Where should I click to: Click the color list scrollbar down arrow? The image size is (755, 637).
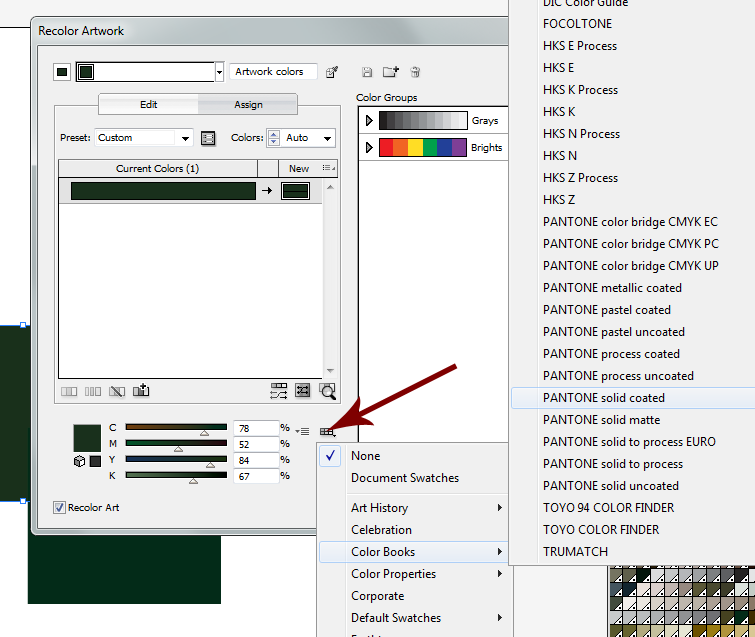pos(330,371)
